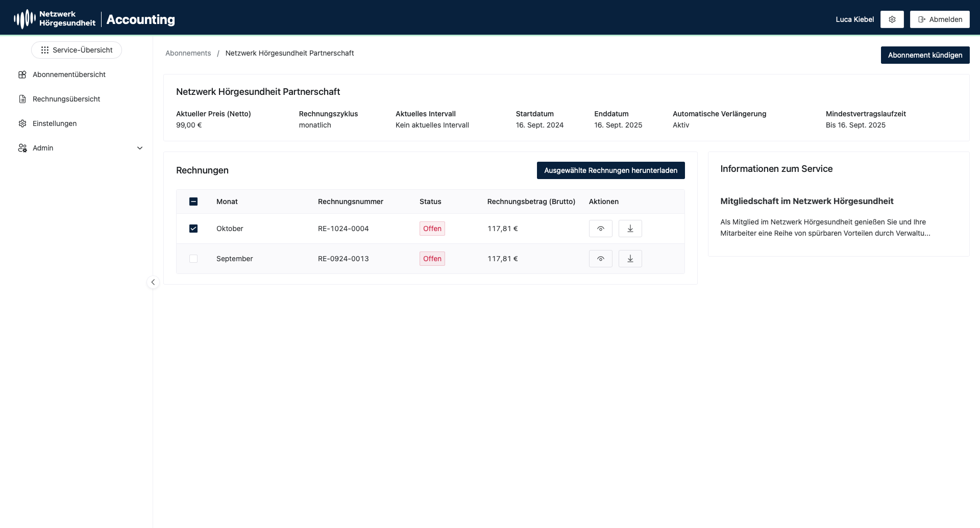Toggle the select-all invoices header checkbox
Viewport: 980px width, 528px height.
click(193, 202)
